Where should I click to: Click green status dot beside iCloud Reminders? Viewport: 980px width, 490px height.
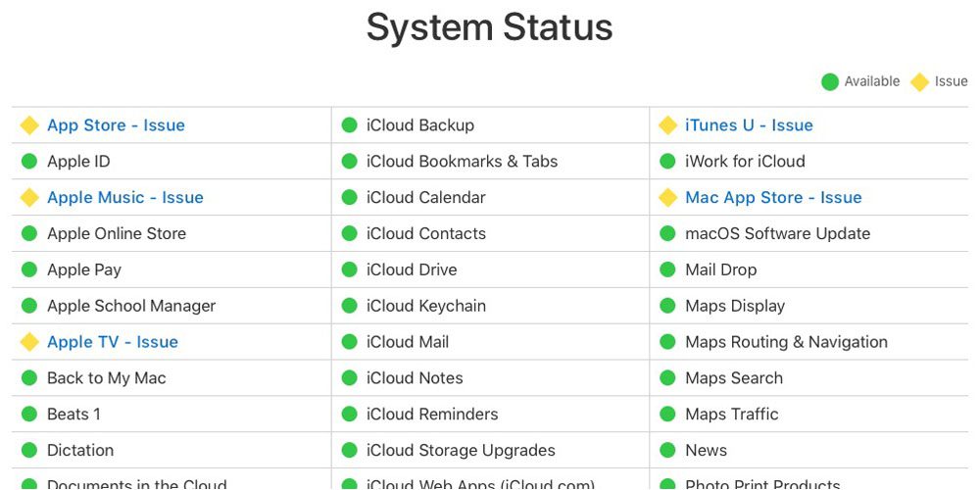350,414
